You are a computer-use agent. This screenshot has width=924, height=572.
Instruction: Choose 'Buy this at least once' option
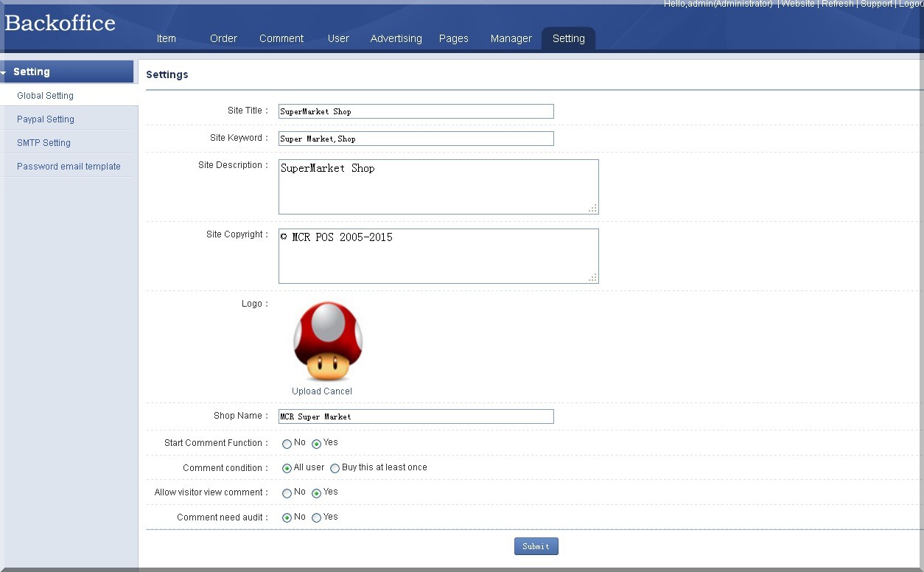point(335,468)
